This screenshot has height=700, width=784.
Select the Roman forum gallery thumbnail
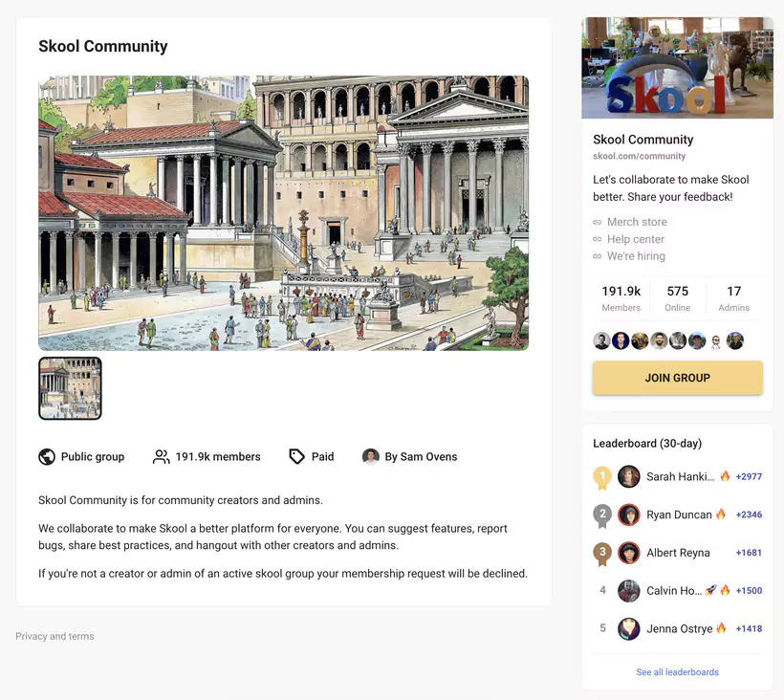point(70,388)
